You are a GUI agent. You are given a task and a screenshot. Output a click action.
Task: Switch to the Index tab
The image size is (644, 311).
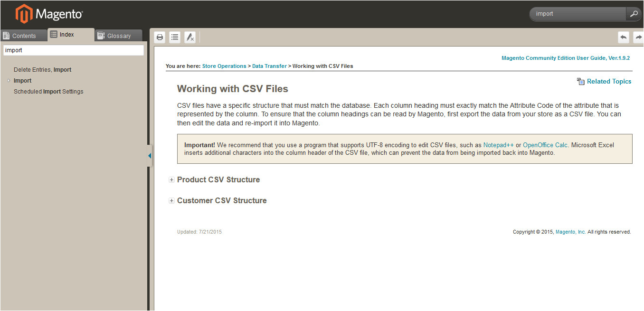[71, 34]
